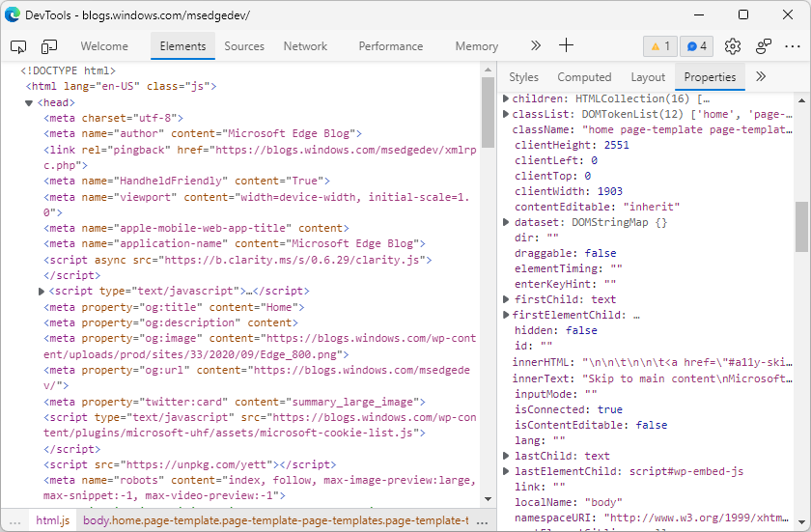Add a new tool with plus icon
The image size is (811, 532).
pyautogui.click(x=567, y=45)
